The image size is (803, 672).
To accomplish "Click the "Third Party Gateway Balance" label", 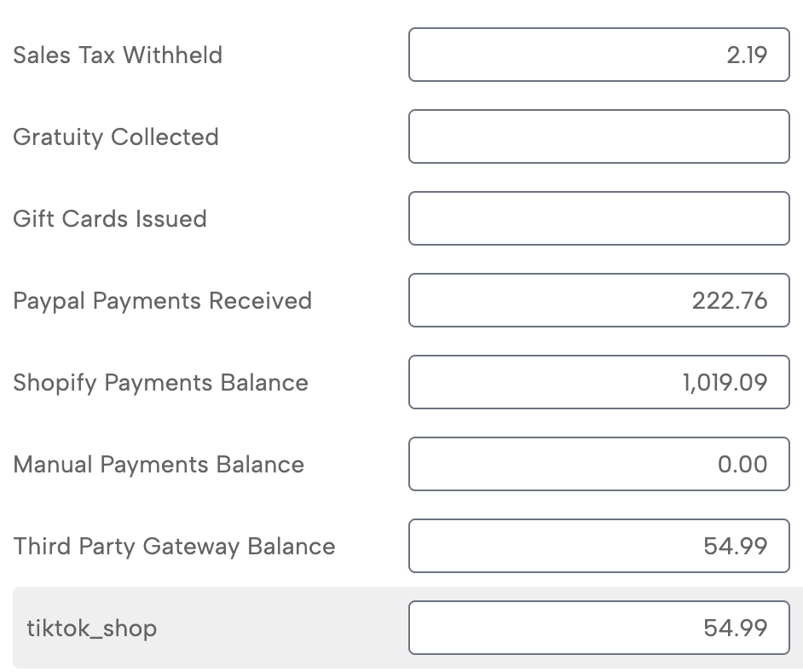I will [x=174, y=547].
